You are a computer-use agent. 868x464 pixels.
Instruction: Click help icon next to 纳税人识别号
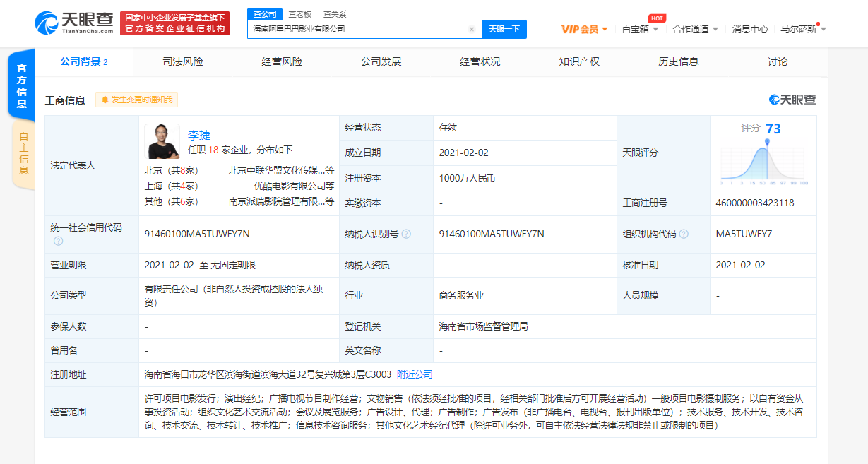click(x=406, y=234)
